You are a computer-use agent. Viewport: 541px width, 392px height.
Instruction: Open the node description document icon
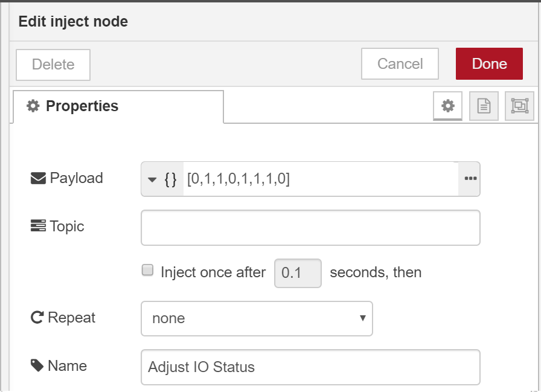[x=483, y=106]
